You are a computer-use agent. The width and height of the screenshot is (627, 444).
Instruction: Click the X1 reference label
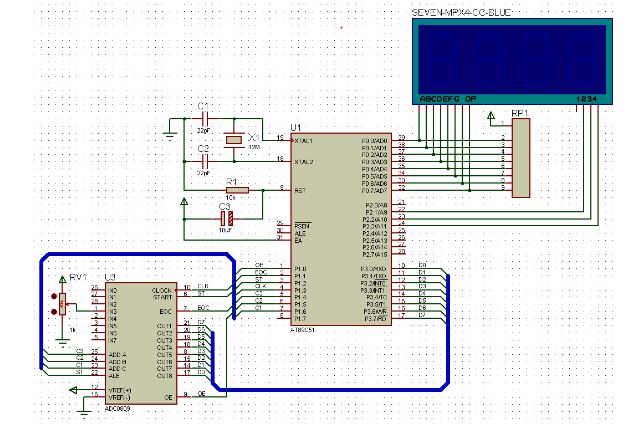click(x=253, y=138)
